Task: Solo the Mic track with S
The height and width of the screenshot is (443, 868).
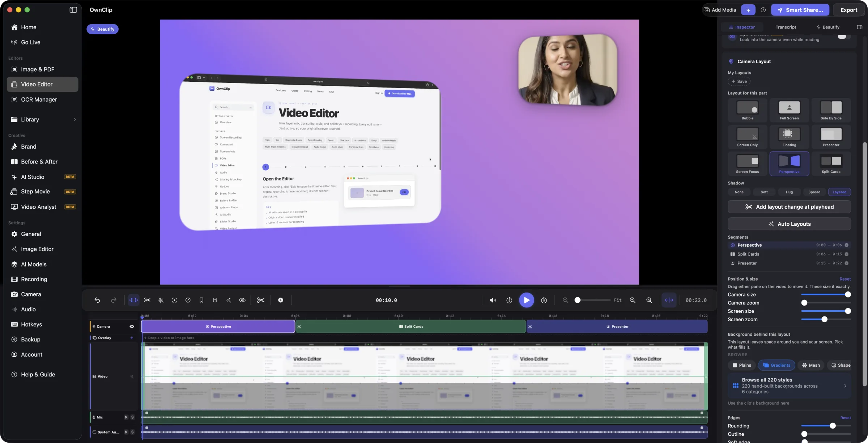Action: coord(132,417)
